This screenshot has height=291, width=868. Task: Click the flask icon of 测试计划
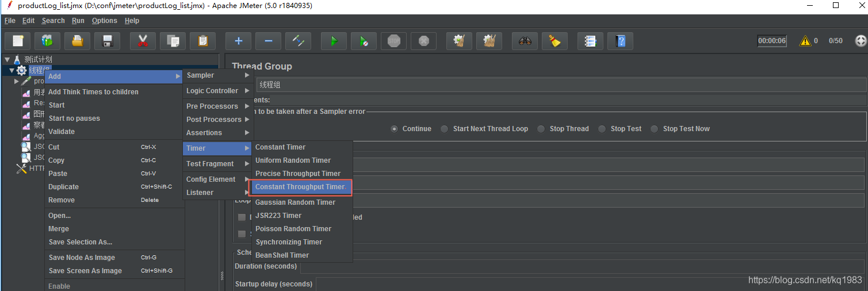[17, 59]
